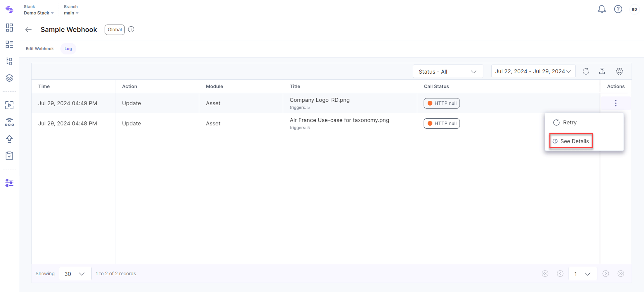644x292 pixels.
Task: Open the Settings sliders icon in sidebar
Action: click(x=9, y=183)
